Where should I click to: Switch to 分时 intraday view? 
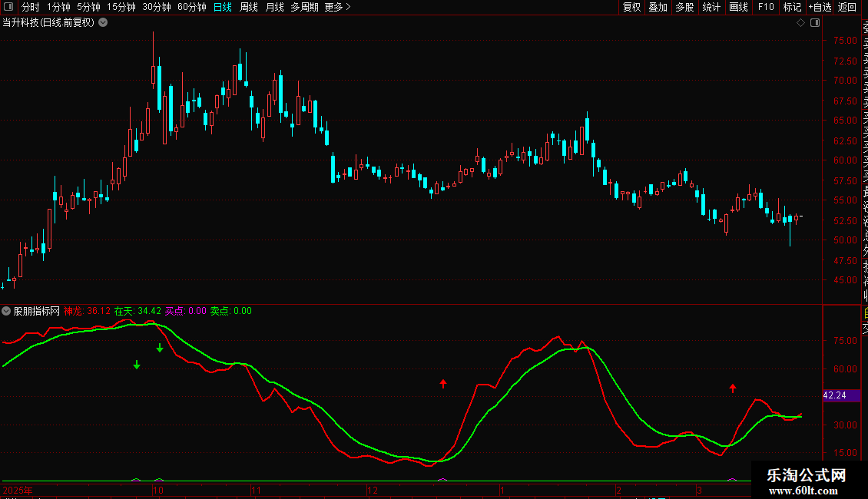click(31, 7)
